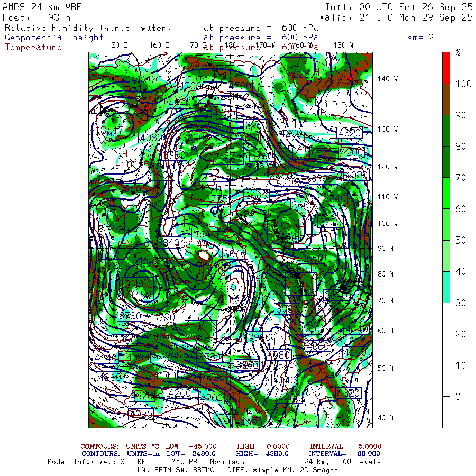
Task: Click the 'MYJ PBL' scheme text
Action: click(x=186, y=462)
